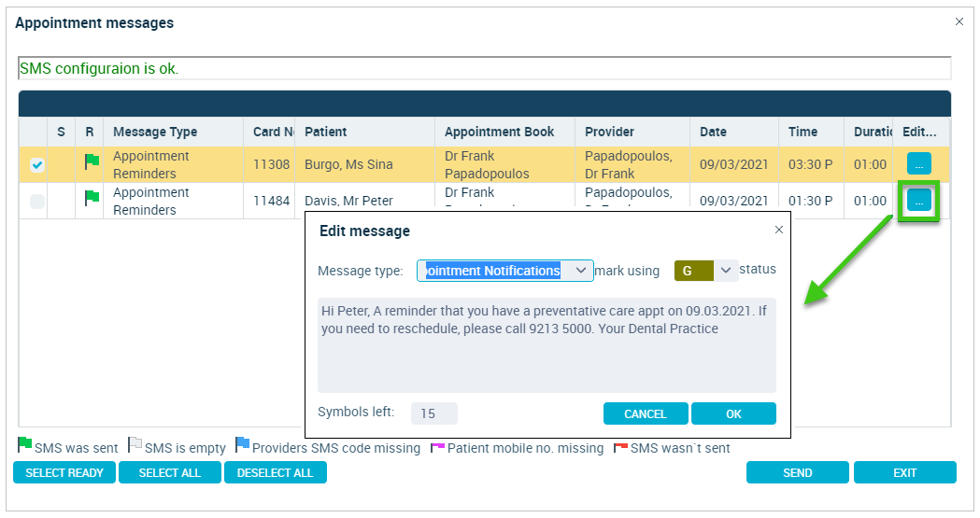Screen dimensions: 980x518
Task: Click the SELECT READY button
Action: [64, 472]
